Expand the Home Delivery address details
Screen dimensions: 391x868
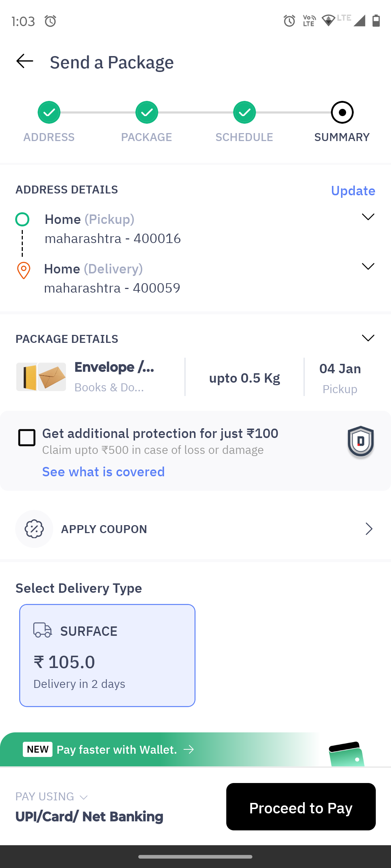click(x=368, y=267)
